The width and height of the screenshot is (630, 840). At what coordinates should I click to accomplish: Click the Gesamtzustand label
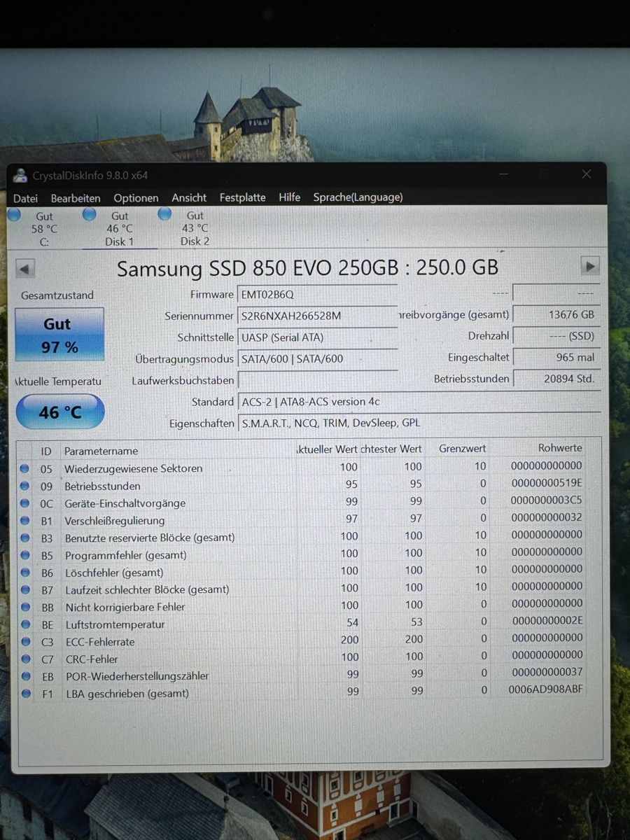coord(57,295)
